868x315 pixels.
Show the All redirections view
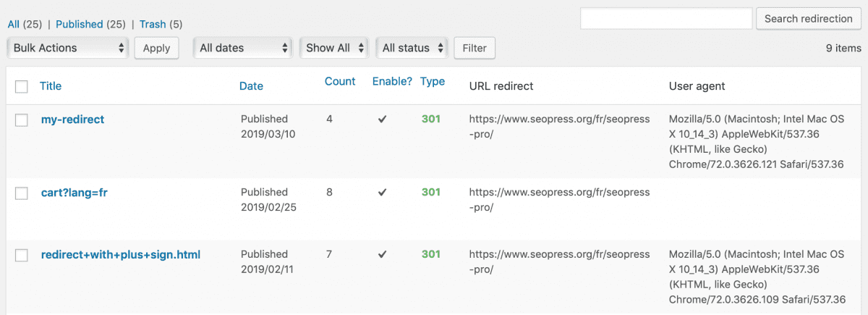click(13, 24)
